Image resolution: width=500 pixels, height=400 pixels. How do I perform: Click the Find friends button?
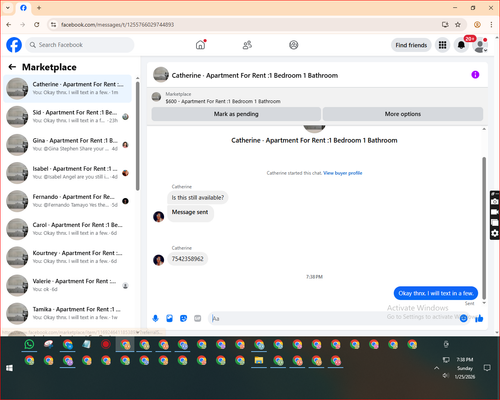pos(411,45)
